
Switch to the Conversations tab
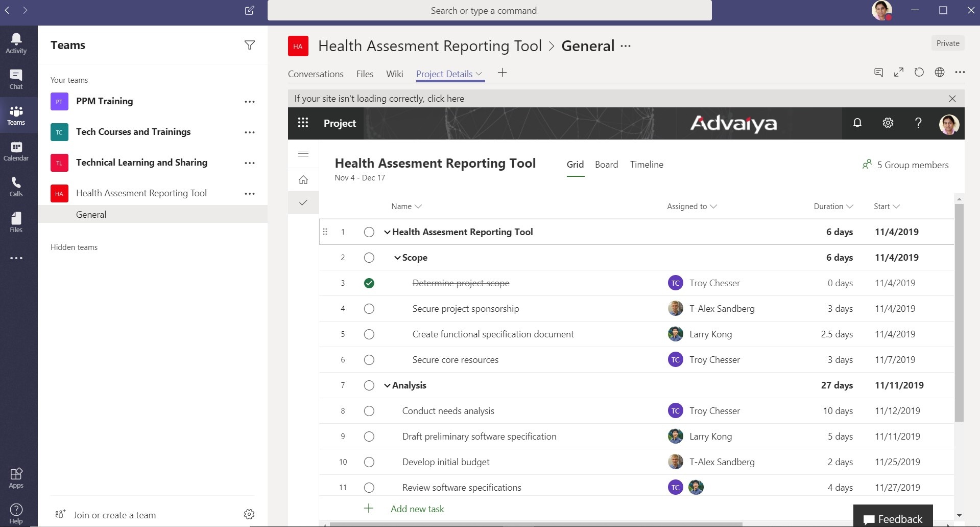[x=316, y=74]
